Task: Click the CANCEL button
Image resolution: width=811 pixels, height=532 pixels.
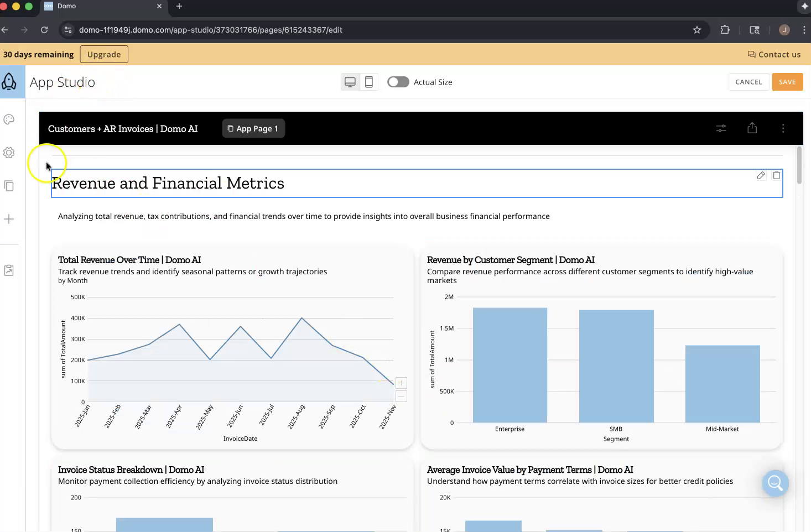Action: coord(748,82)
